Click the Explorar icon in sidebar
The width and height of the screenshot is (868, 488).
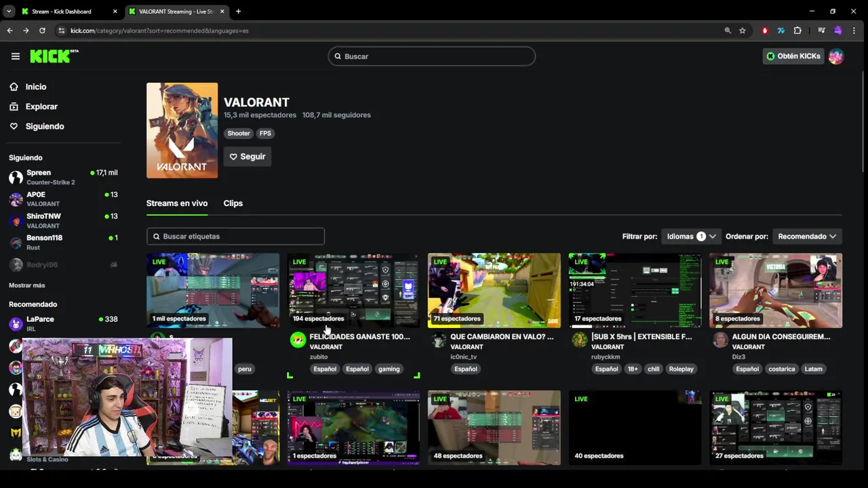14,106
